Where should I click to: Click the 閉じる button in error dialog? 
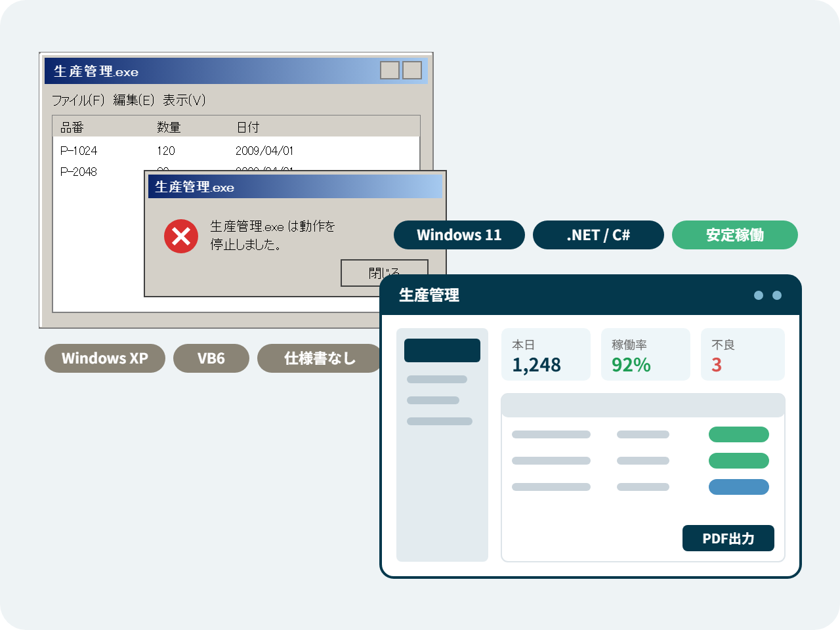pos(384,273)
